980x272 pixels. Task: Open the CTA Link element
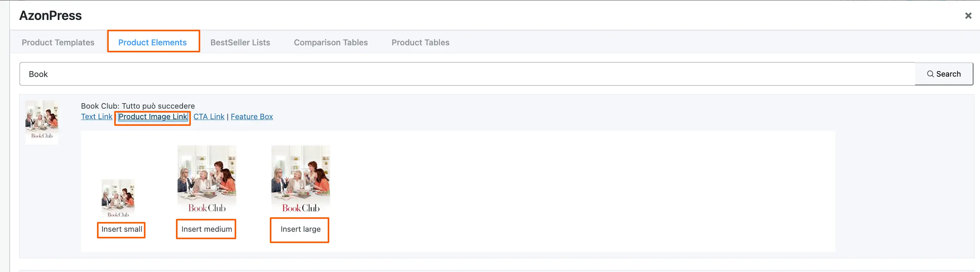point(209,116)
